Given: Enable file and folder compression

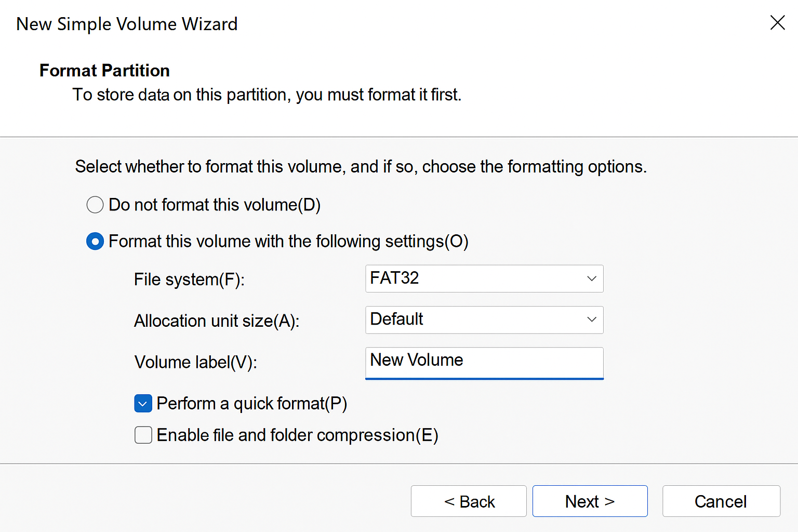Looking at the screenshot, I should pos(143,435).
